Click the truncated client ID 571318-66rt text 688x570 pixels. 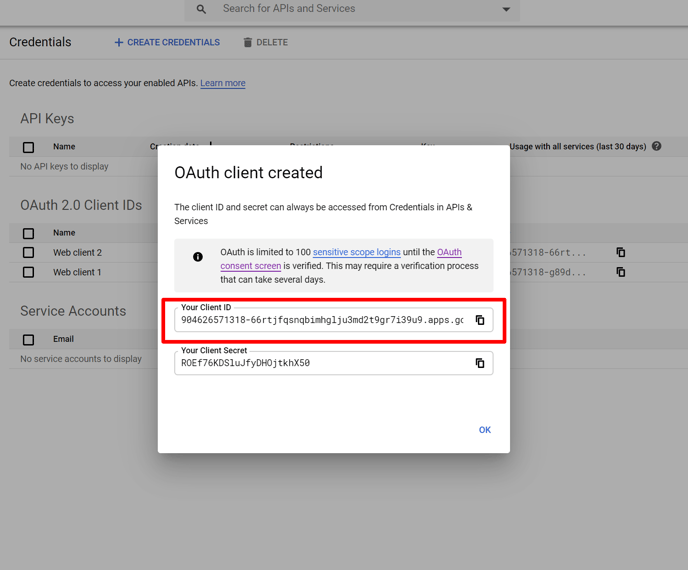(x=548, y=252)
